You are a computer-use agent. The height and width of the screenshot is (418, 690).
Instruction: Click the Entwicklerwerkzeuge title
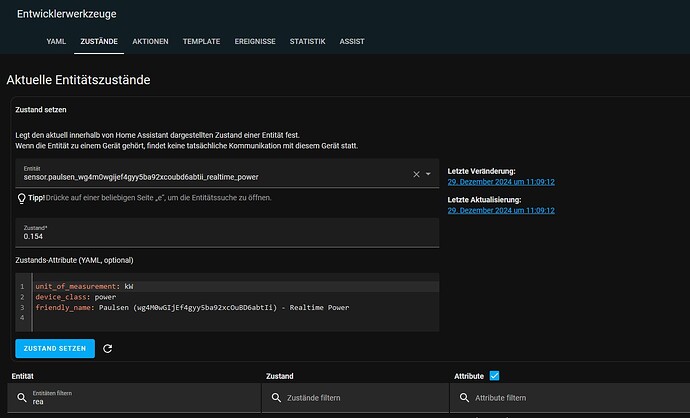(67, 14)
